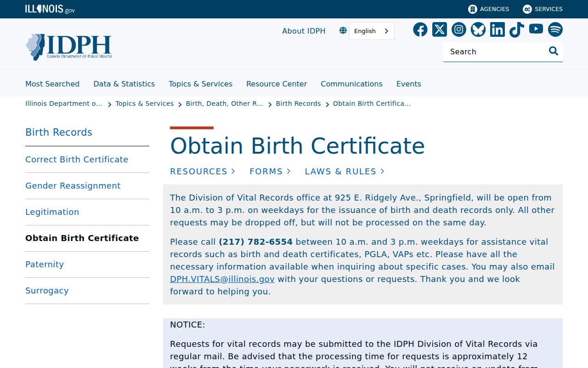Viewport: 588px width, 368px height.
Task: Open the IDPH TikTok account
Action: (517, 30)
